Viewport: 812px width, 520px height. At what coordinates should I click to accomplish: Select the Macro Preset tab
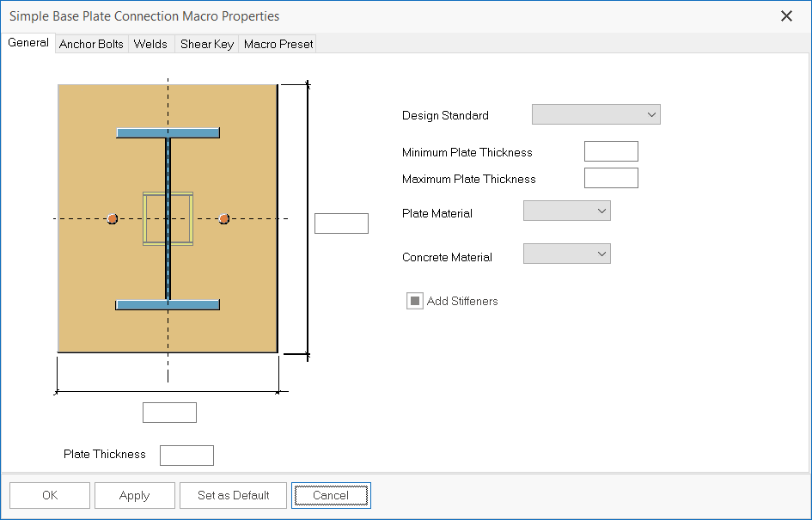(x=278, y=44)
